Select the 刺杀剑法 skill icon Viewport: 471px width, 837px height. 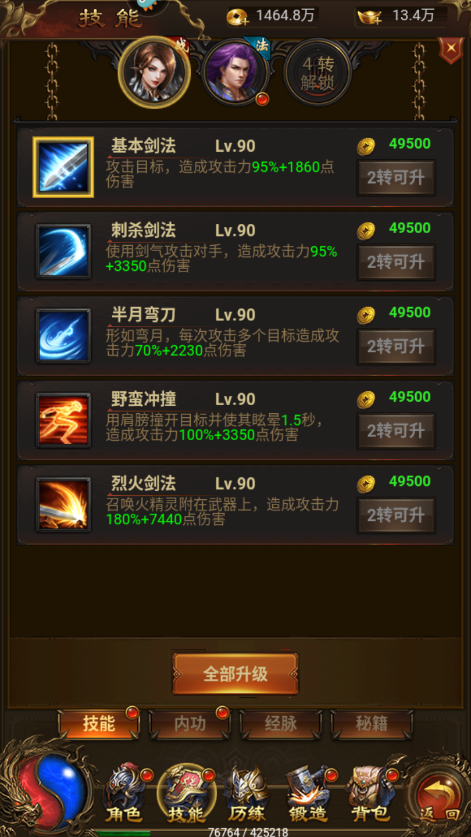click(63, 251)
